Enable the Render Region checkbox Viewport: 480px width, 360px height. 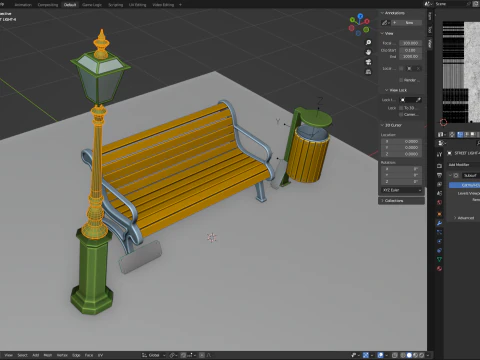pos(401,80)
